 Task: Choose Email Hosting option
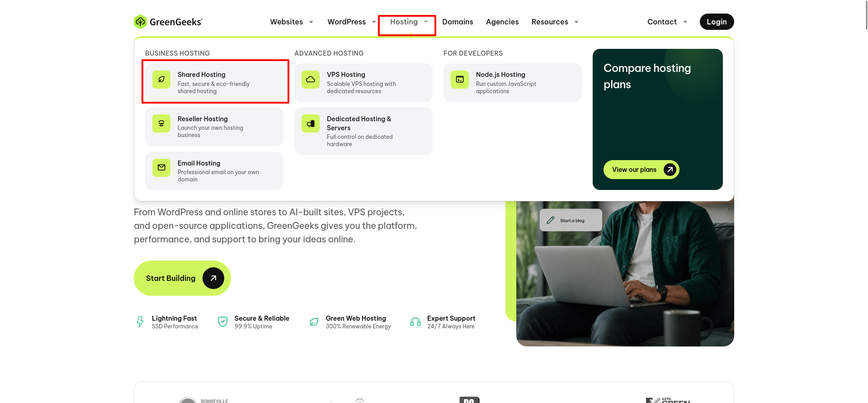(x=214, y=171)
